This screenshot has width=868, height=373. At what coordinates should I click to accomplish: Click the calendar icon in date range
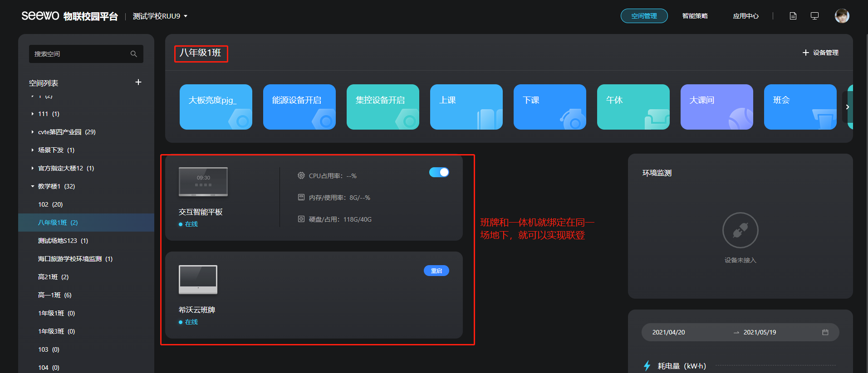click(x=825, y=332)
